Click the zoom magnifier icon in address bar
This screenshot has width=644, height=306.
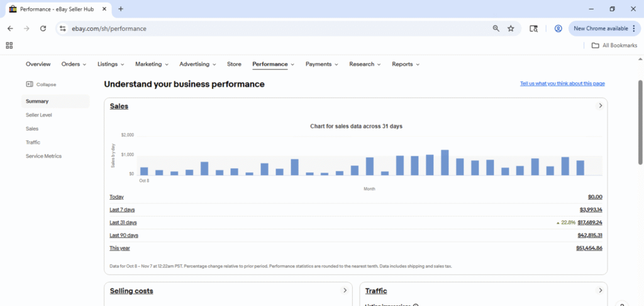496,28
